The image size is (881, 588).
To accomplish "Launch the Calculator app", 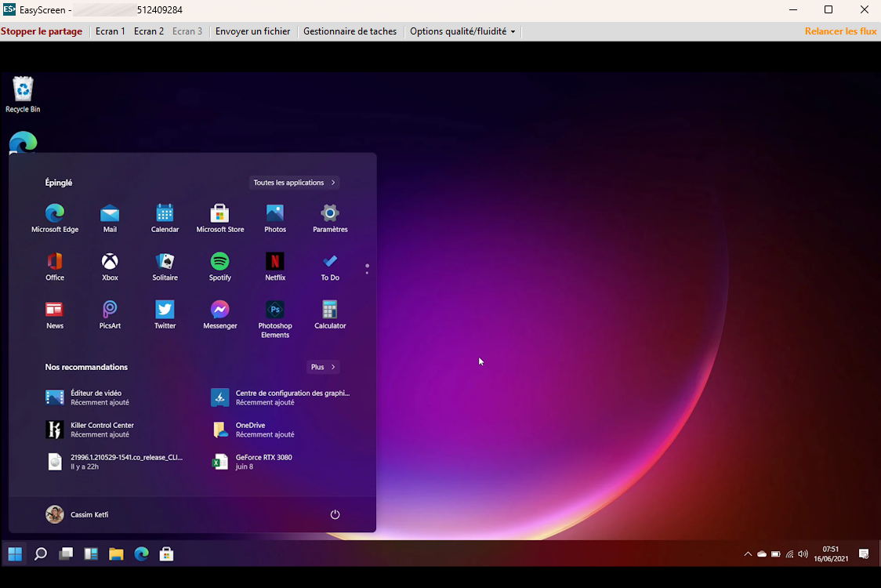I will [x=330, y=315].
